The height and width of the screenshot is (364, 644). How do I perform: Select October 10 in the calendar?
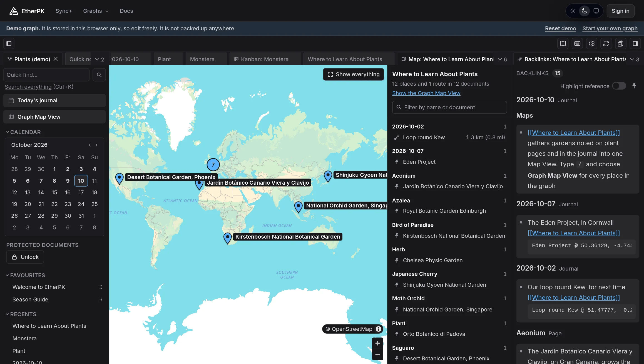[81, 181]
